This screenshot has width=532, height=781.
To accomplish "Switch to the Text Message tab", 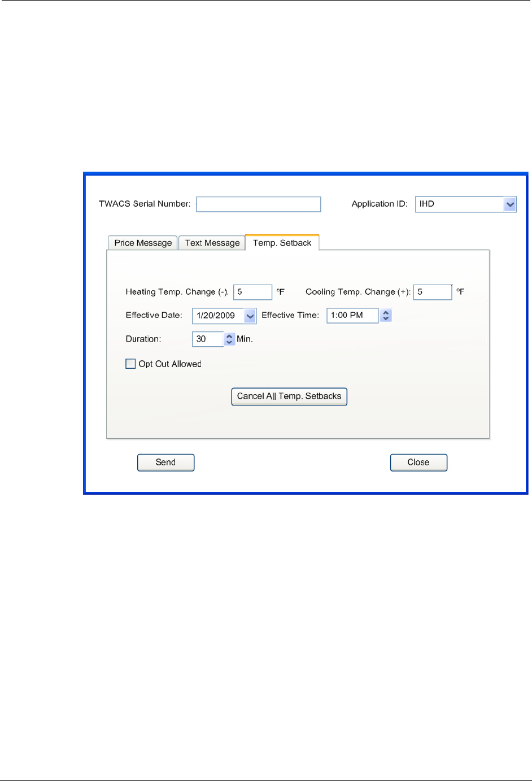I will coord(212,243).
